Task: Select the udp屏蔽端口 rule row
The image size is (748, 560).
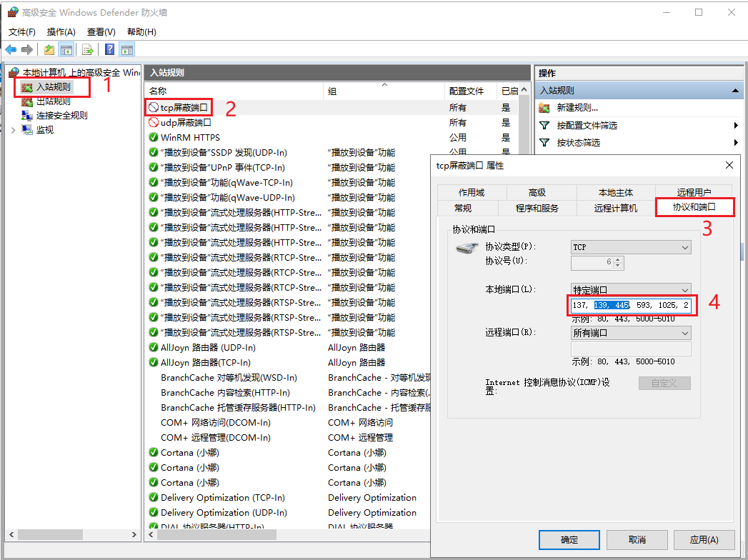Action: tap(186, 123)
